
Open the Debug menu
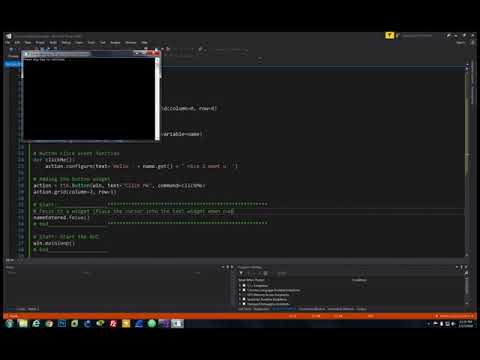[66, 43]
